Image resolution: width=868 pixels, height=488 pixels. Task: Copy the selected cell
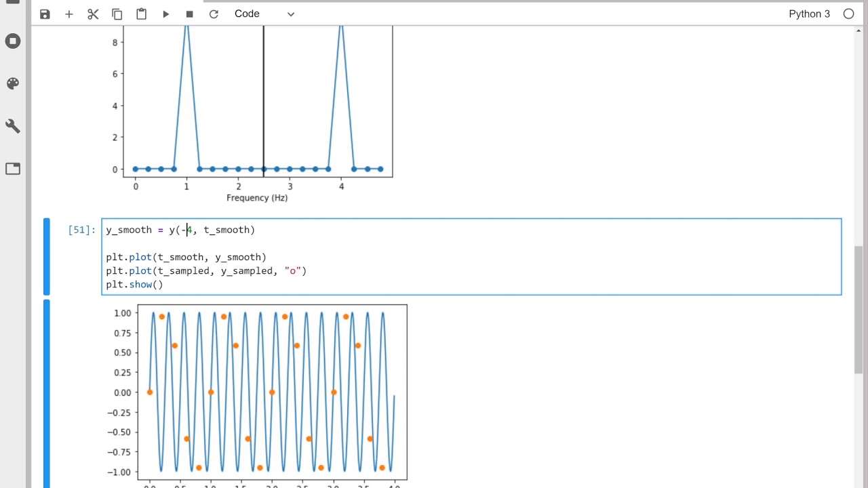coord(117,14)
